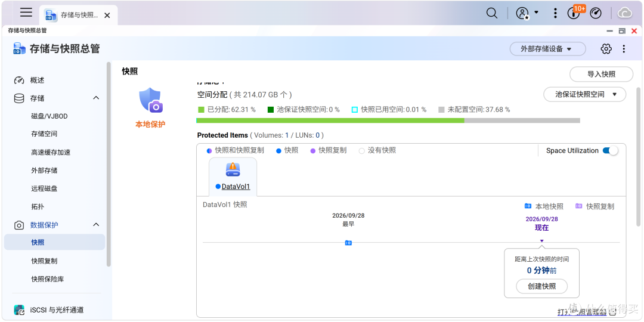
Task: Click the 本地保护 shield camera icon
Action: 150,100
